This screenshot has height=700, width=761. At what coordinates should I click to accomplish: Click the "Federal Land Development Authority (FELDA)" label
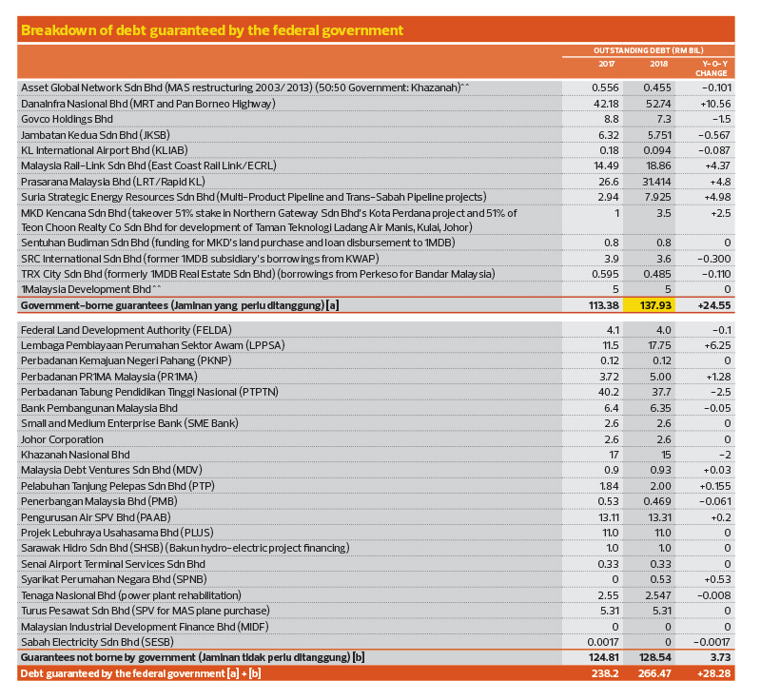click(127, 330)
